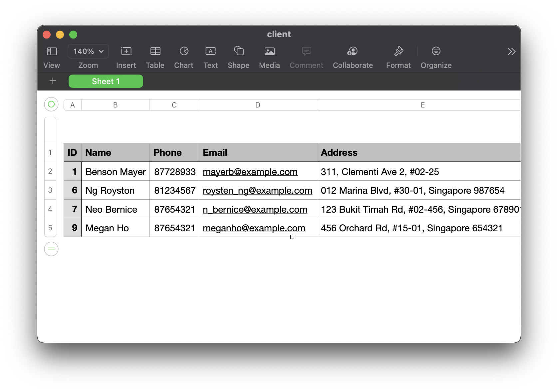Select Neo Bernice's phone cell
This screenshot has width=558, height=392.
point(174,209)
